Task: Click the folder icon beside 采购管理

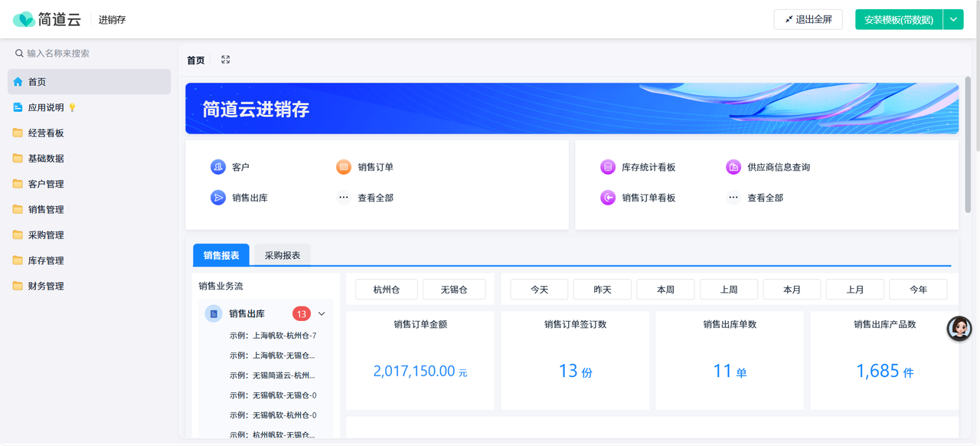Action: 18,235
